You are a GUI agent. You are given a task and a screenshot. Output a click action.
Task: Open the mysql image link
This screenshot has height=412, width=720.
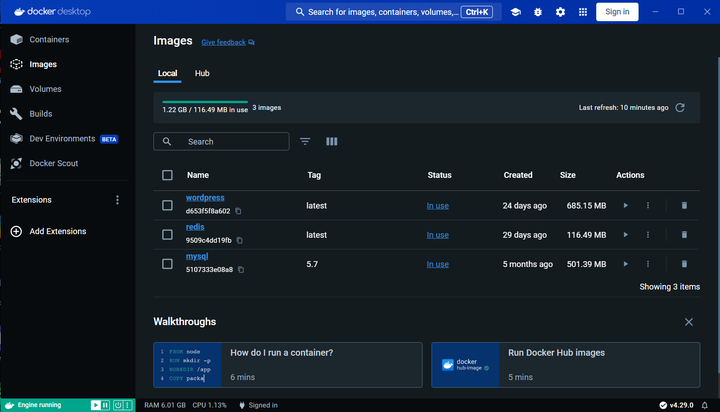pos(197,256)
